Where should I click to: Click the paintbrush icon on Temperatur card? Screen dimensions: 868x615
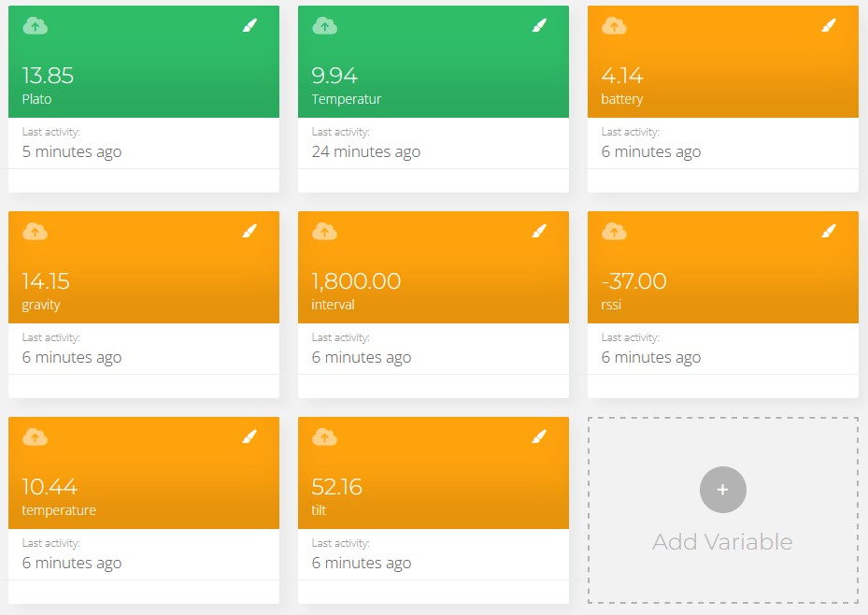click(539, 25)
